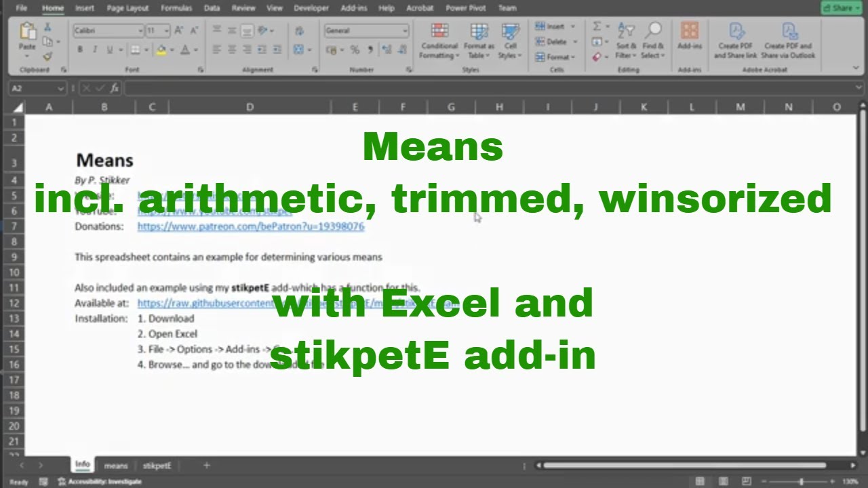This screenshot has height=488, width=868.
Task: Toggle Bottom Align vertical alignment
Action: click(x=247, y=30)
